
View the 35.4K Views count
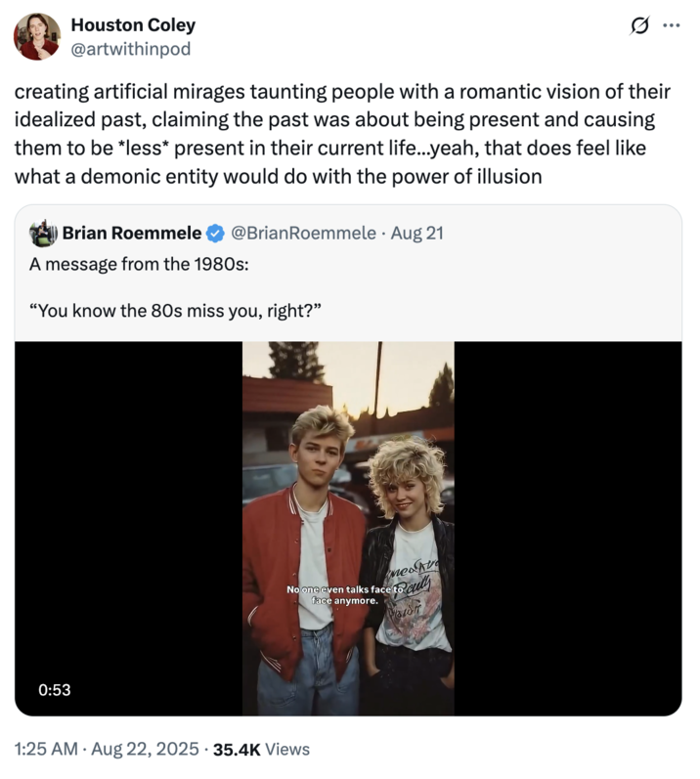[x=261, y=749]
